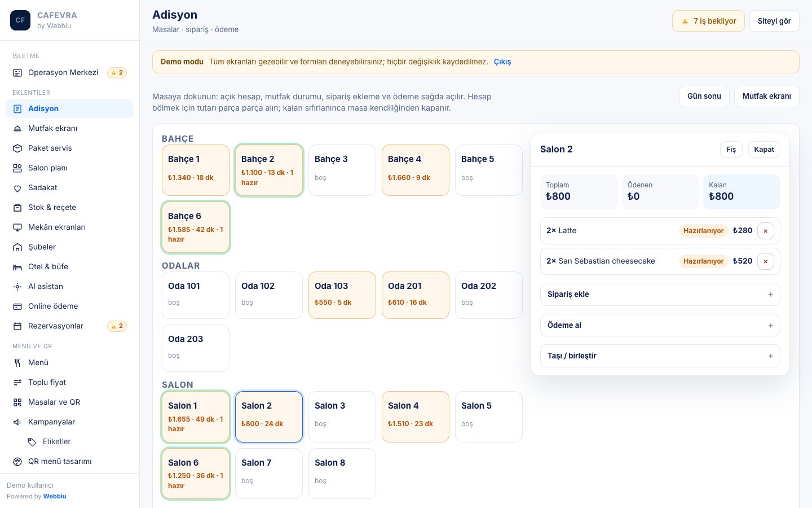
Task: Remove the San Sebastian cheesecake item
Action: 765,261
